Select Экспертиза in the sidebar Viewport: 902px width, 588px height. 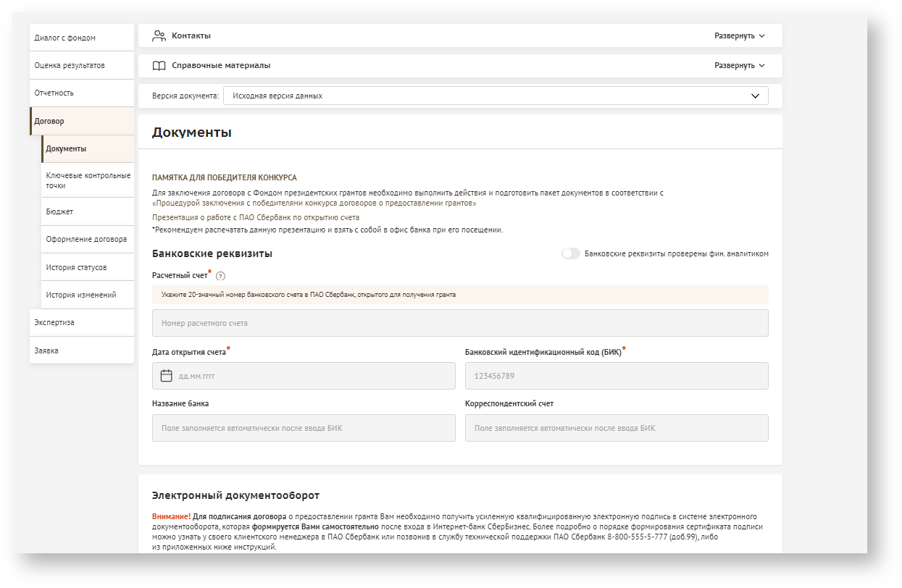click(x=54, y=323)
